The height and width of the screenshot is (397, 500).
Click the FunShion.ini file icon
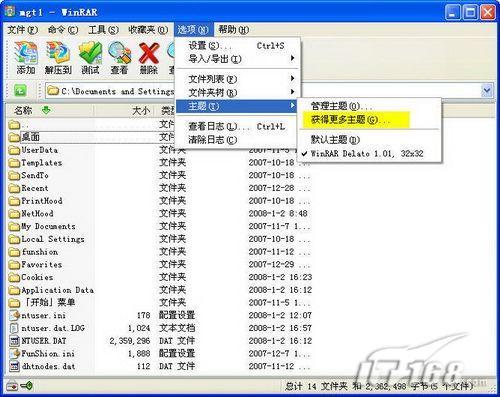[x=14, y=353]
